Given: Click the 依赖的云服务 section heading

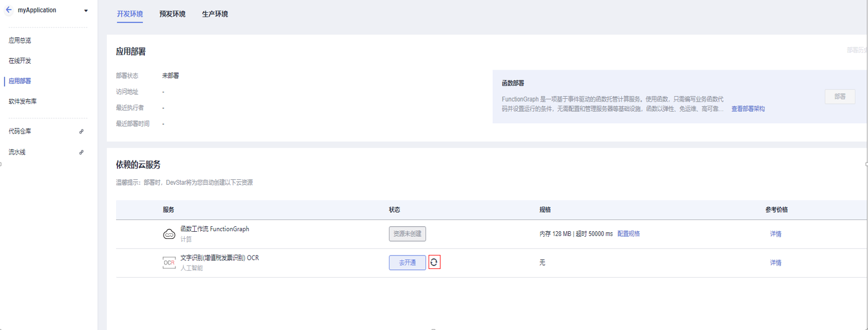Looking at the screenshot, I should [x=138, y=165].
